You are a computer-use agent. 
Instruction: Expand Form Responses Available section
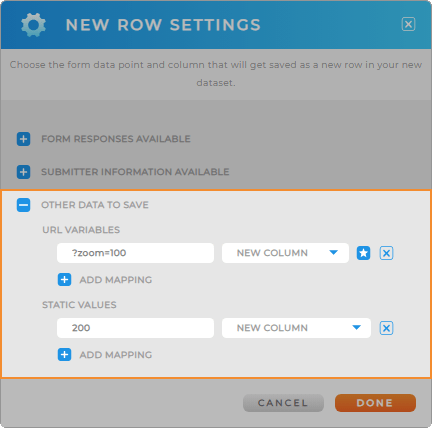coord(23,139)
